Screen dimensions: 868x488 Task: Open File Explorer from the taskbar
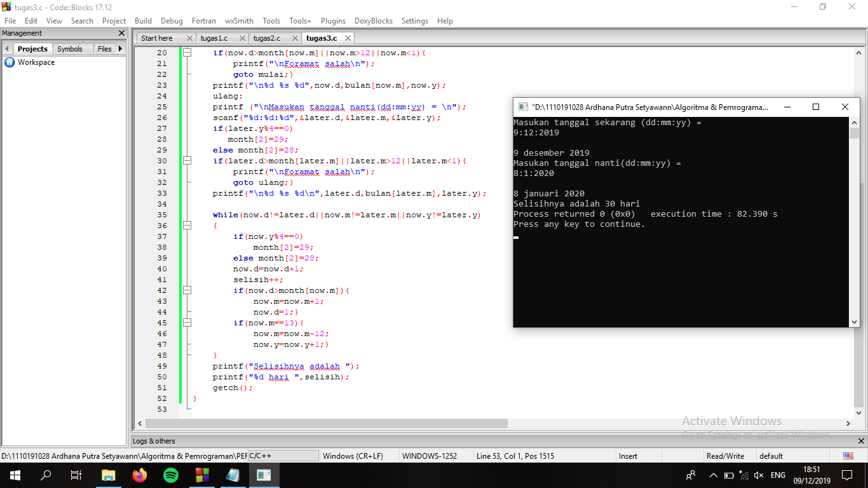pos(109,475)
